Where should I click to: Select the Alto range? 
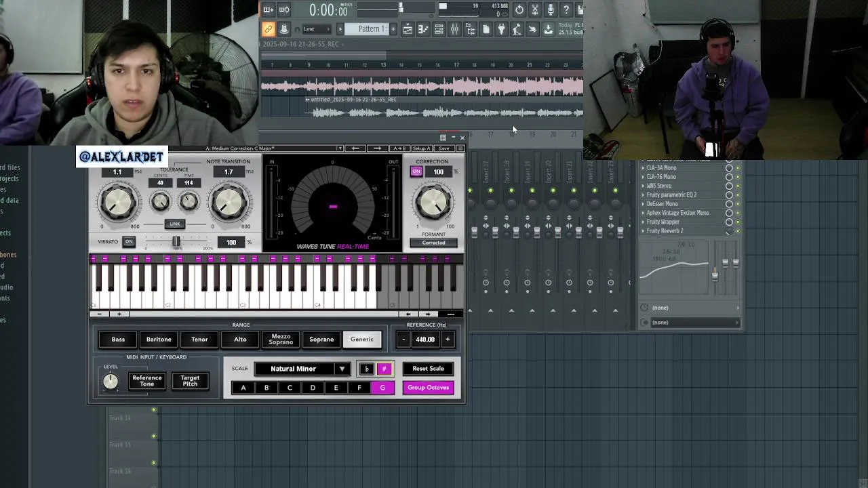click(x=240, y=339)
